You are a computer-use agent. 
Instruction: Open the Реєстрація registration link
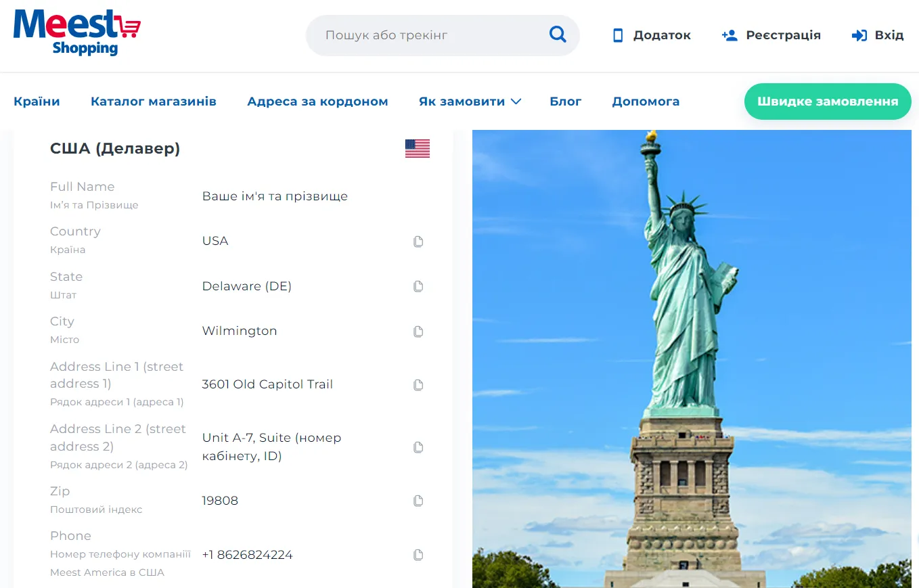point(771,35)
